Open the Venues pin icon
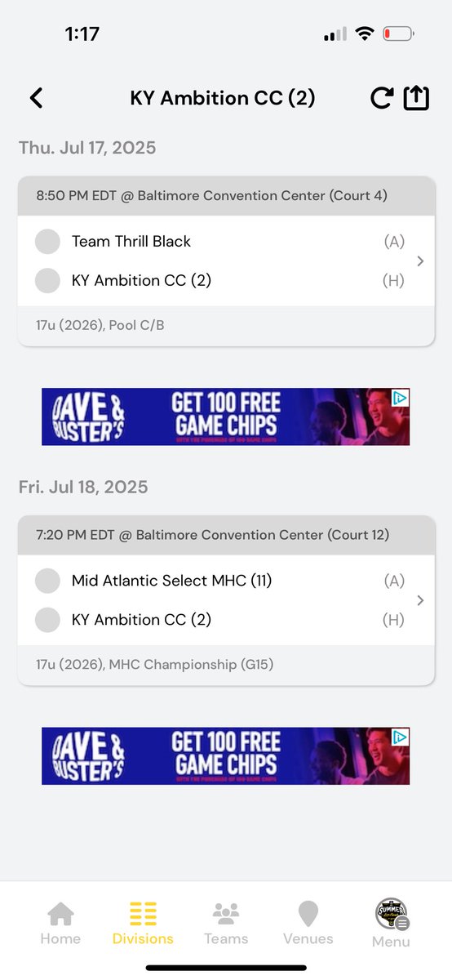 tap(308, 914)
